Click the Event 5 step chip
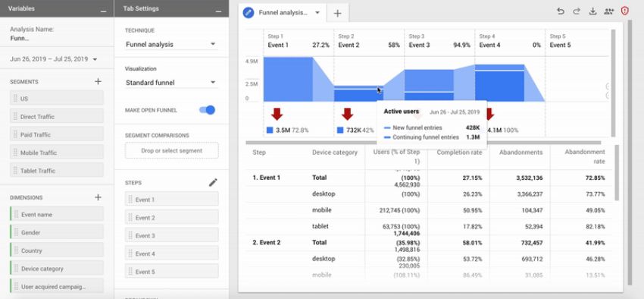The height and width of the screenshot is (299, 644). [x=172, y=272]
